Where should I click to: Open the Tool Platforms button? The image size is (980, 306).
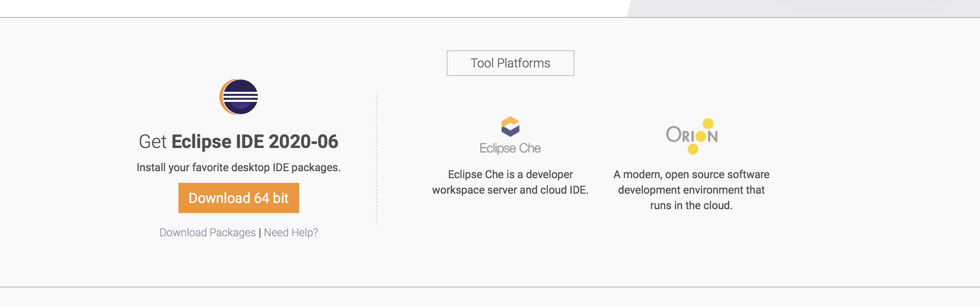(510, 63)
